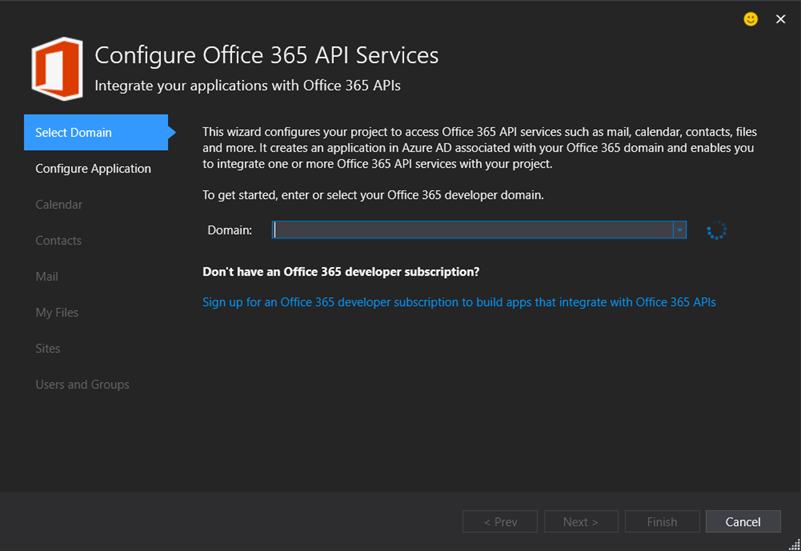Close the wizard with the X button
The height and width of the screenshot is (553, 801).
pyautogui.click(x=781, y=19)
